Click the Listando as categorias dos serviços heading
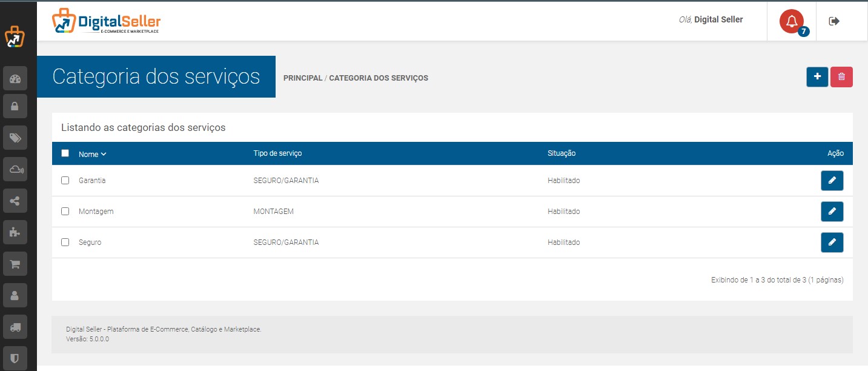This screenshot has width=868, height=371. pos(144,128)
